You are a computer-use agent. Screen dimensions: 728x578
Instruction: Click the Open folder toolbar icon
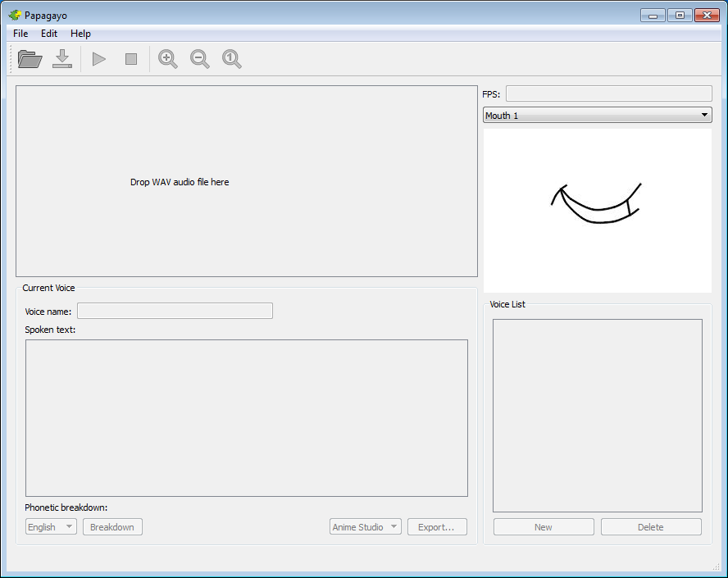30,59
